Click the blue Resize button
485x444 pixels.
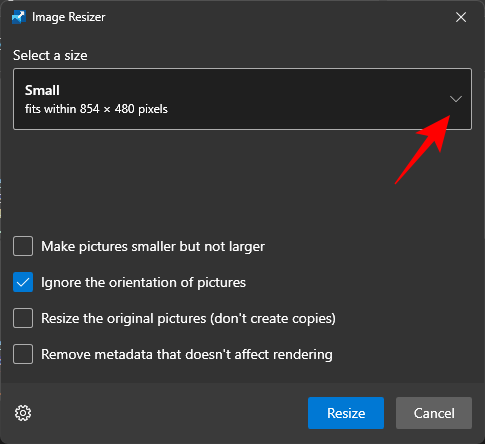click(x=346, y=413)
